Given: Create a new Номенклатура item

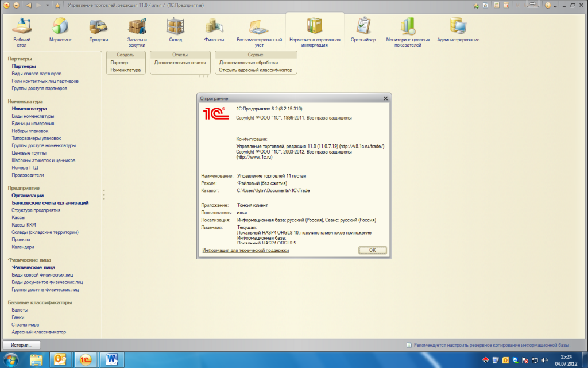Looking at the screenshot, I should 126,70.
